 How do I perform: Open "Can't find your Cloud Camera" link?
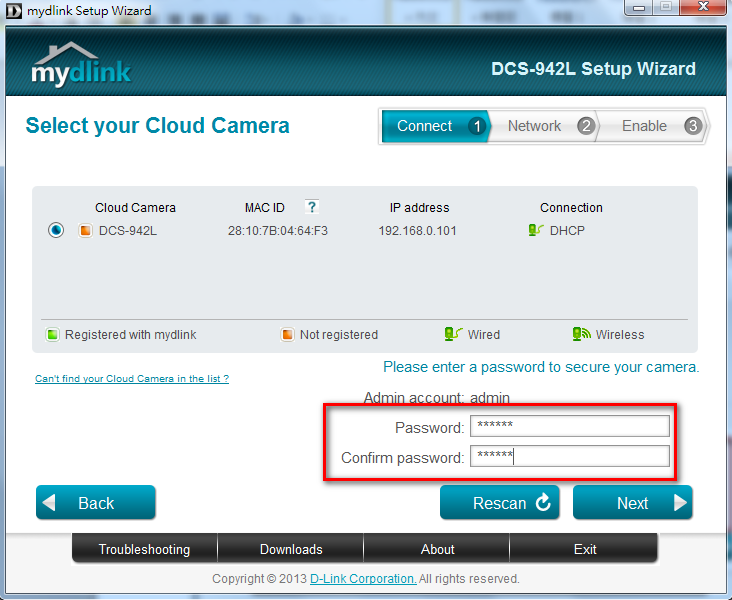(x=132, y=379)
